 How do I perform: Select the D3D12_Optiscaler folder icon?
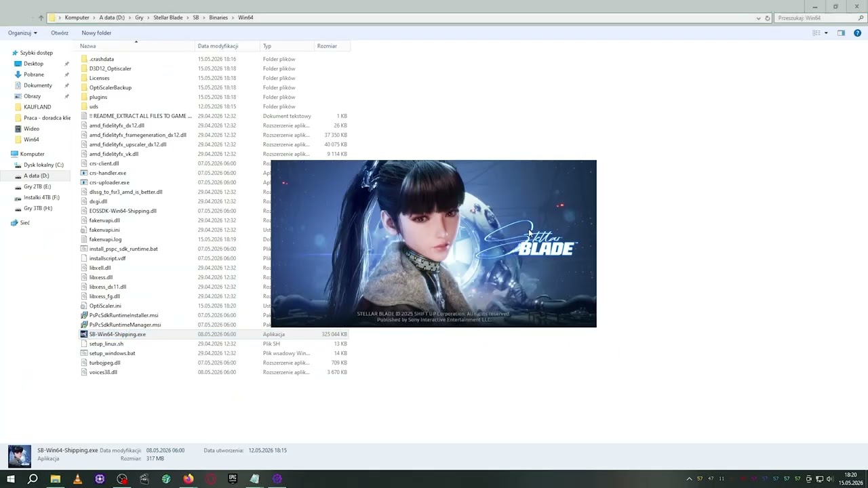(84, 68)
